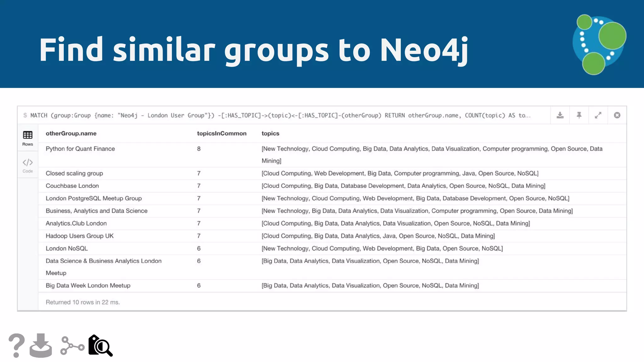644x362 pixels.
Task: Click the download-to-disk icon below the results
Action: (41, 345)
